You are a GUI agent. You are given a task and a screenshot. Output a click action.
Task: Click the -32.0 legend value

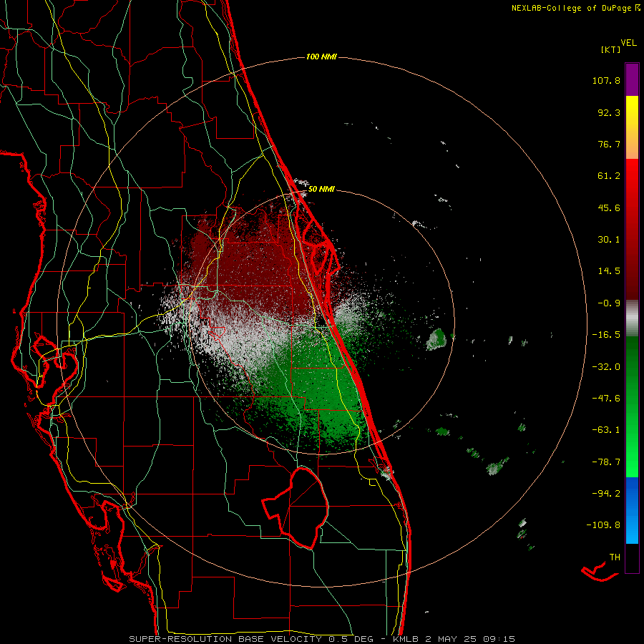pos(606,367)
